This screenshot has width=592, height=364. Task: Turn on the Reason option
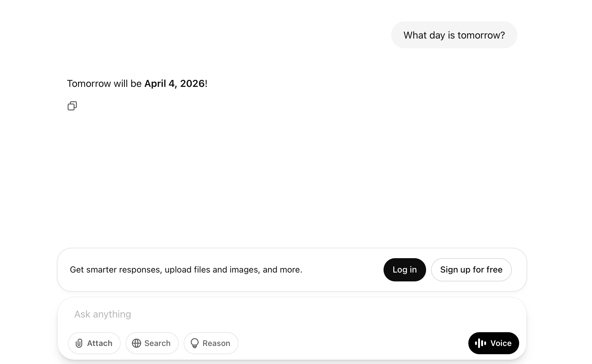pos(211,343)
